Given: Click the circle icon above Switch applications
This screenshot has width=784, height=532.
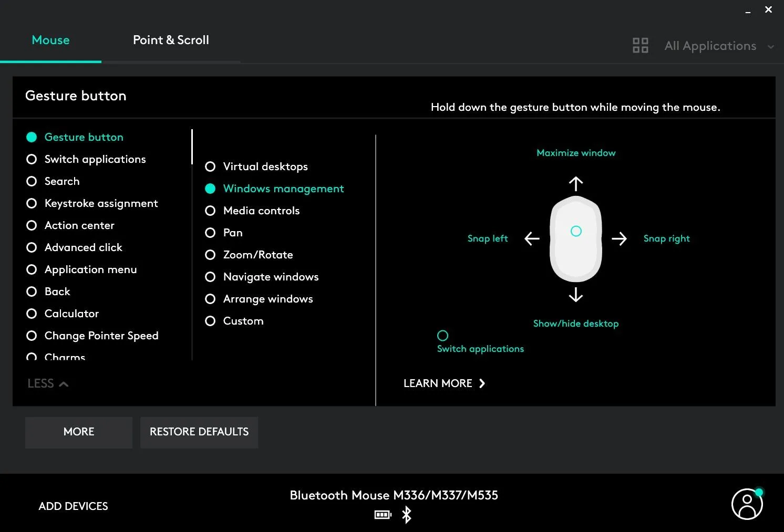Looking at the screenshot, I should click(443, 336).
